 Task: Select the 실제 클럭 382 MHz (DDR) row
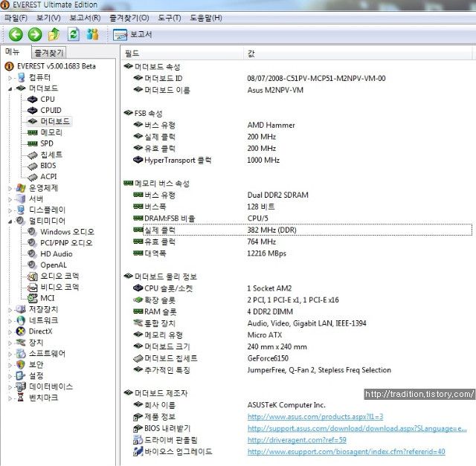point(303,230)
